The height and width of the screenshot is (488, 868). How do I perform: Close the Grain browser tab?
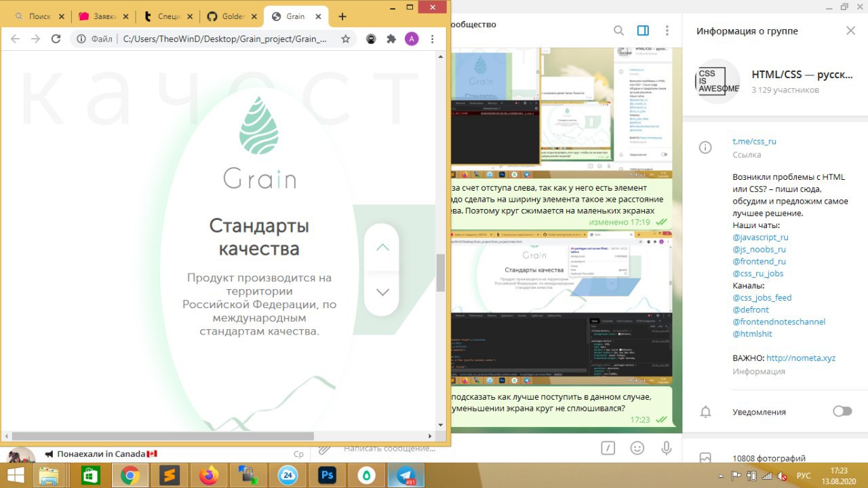coord(317,16)
